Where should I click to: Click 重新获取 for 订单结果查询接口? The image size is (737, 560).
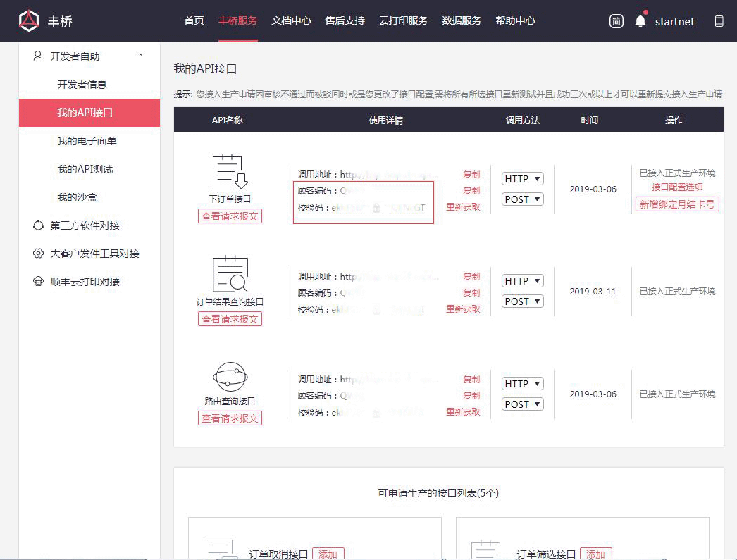[463, 309]
